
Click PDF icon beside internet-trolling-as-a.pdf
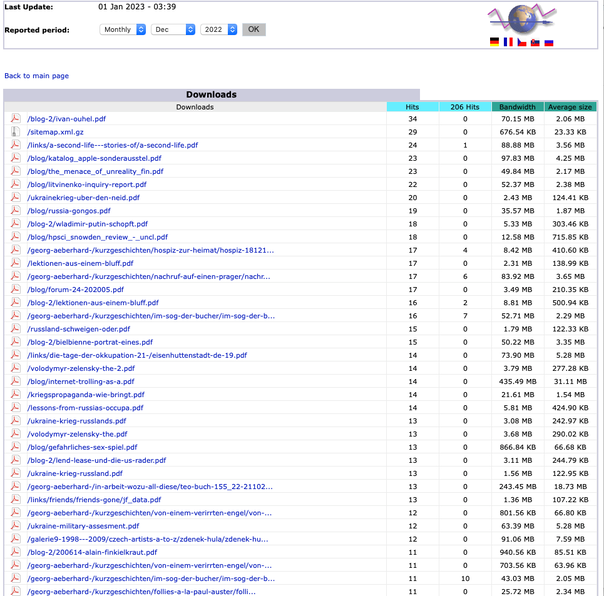click(x=15, y=381)
